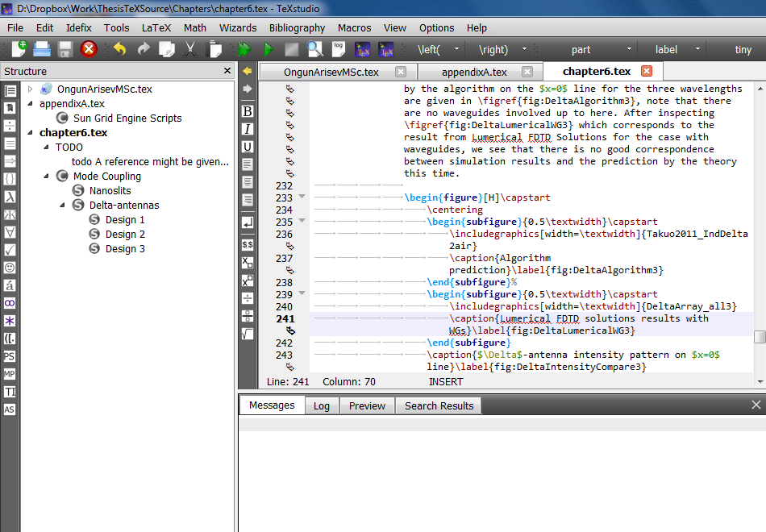Image resolution: width=766 pixels, height=532 pixels.
Task: Click the red close-document icon
Action: [89, 49]
